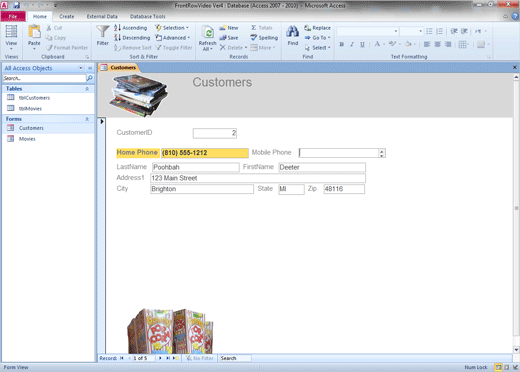
Task: Click the background fill color bucket
Action: [x=408, y=44]
